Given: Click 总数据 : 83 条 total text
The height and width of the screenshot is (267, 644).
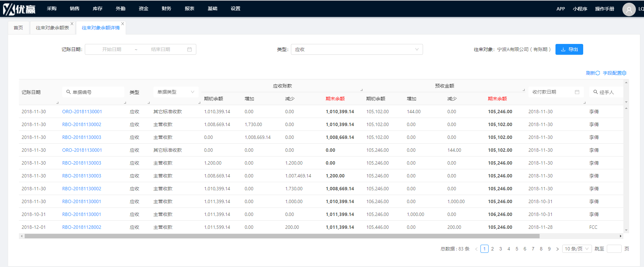Looking at the screenshot, I should (455, 249).
